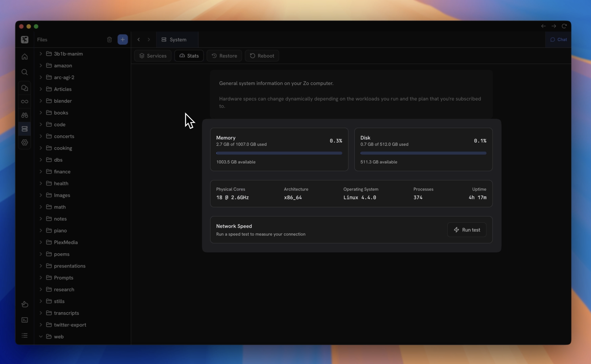
Task: Switch to the Services tab
Action: click(x=153, y=56)
